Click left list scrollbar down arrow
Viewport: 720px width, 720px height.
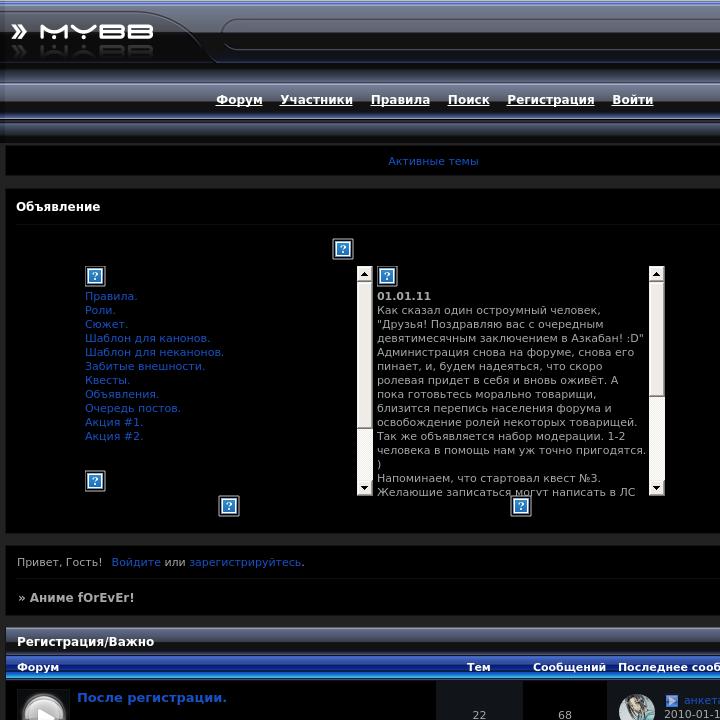pyautogui.click(x=365, y=488)
